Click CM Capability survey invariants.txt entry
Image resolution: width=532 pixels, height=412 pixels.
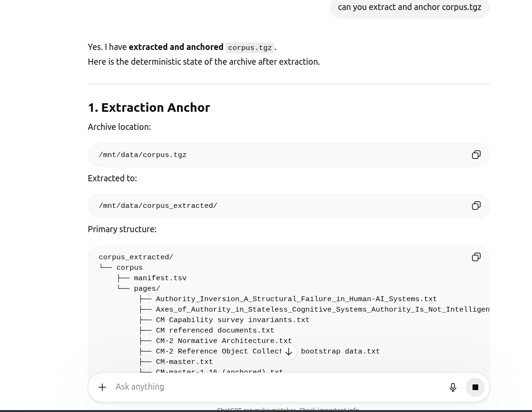[x=232, y=320]
